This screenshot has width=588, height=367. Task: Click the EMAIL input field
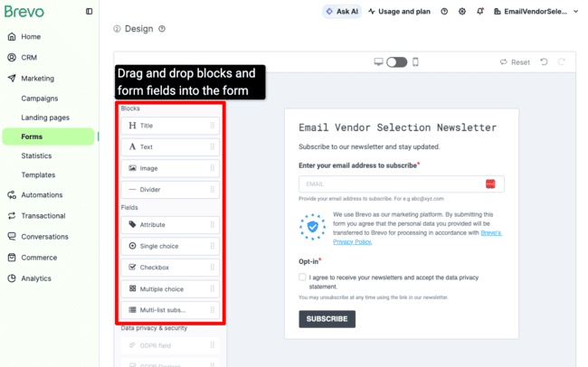pyautogui.click(x=402, y=184)
